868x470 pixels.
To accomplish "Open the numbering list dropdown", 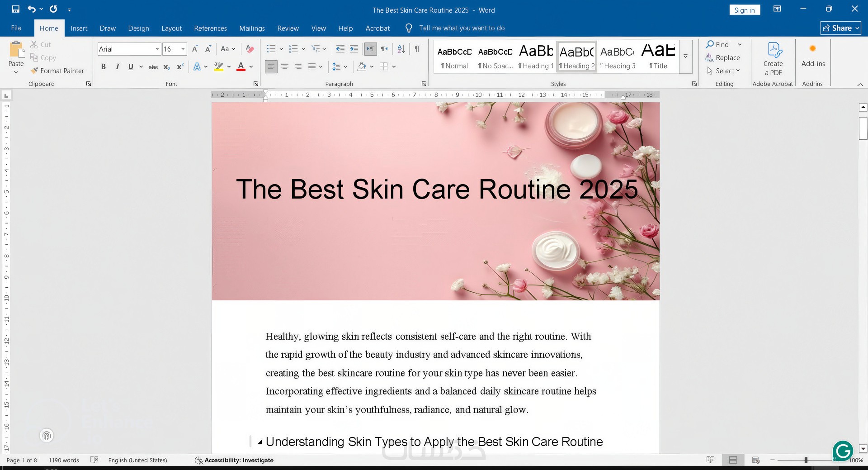I will (303, 49).
